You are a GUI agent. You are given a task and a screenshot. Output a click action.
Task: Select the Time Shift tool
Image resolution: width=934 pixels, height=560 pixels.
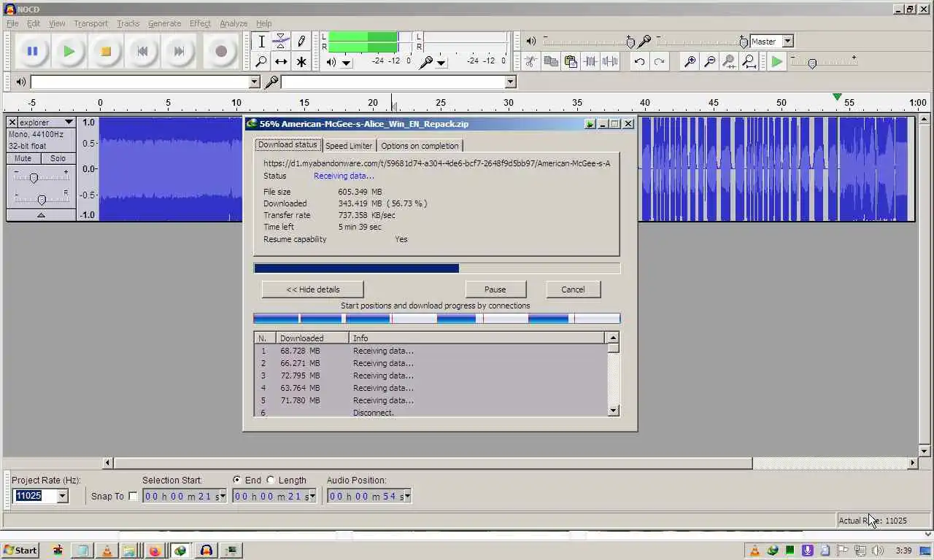coord(281,62)
